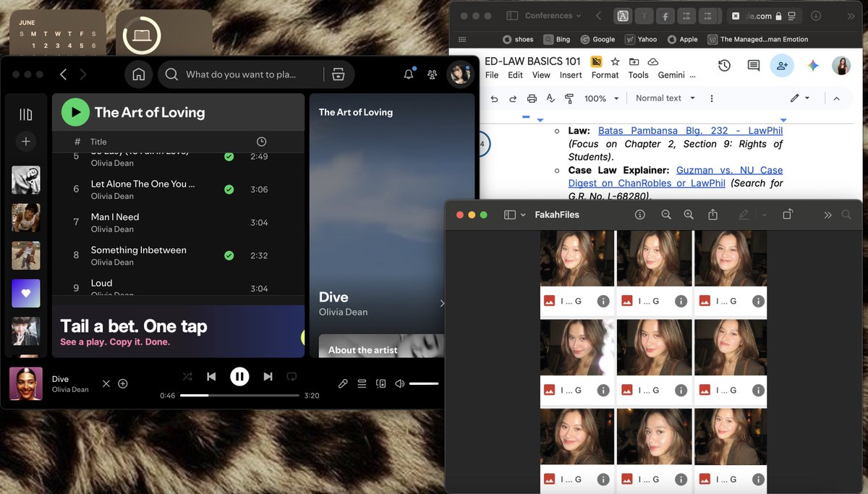The width and height of the screenshot is (868, 494).
Task: Select paint format tool in Docs
Action: coord(569,98)
